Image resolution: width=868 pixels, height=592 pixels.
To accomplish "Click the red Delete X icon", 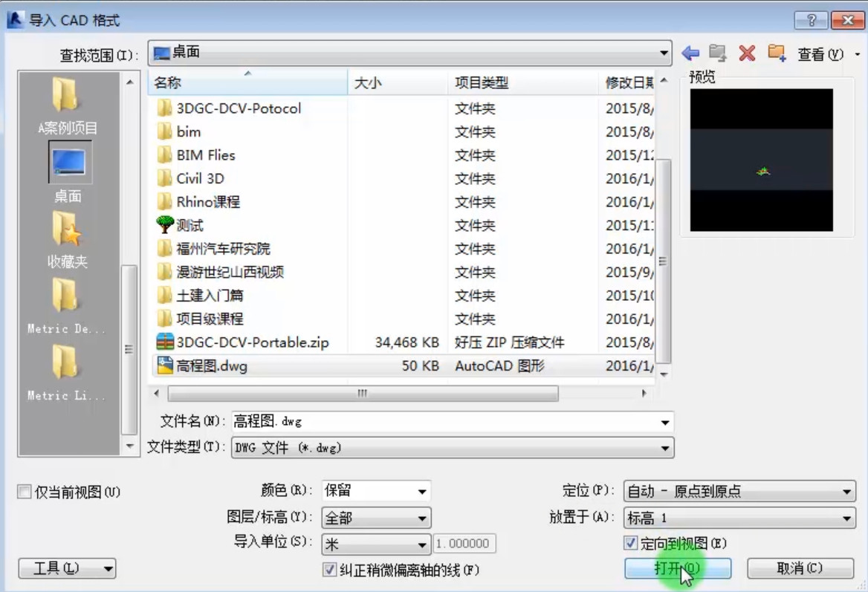I will 747,53.
